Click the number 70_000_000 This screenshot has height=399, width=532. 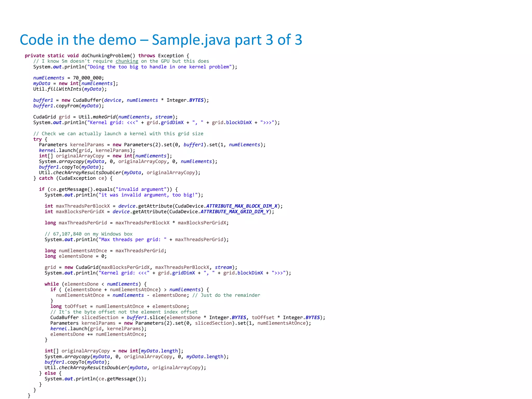(88, 78)
